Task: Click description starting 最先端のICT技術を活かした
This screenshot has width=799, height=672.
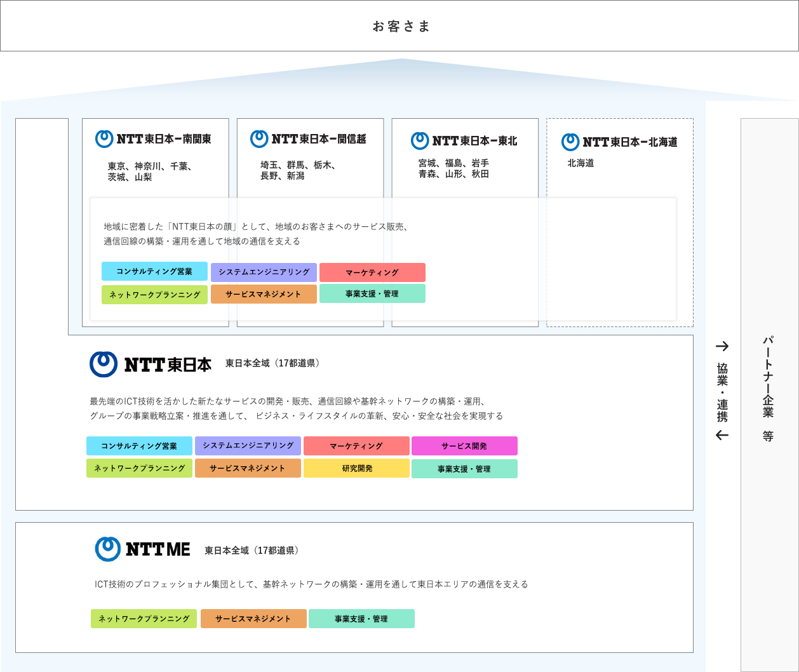Action: tap(297, 408)
